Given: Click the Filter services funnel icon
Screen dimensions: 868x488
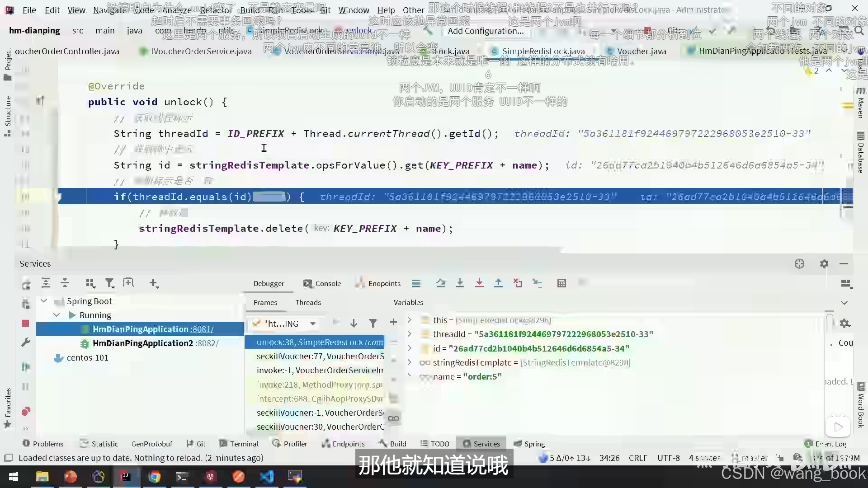Looking at the screenshot, I should (x=109, y=283).
